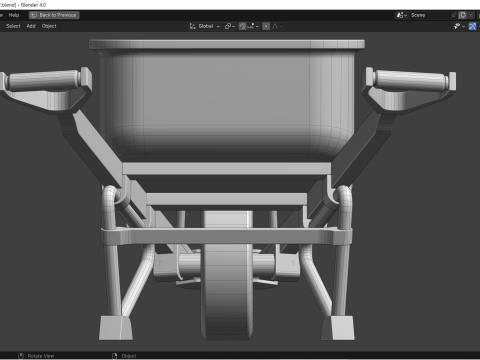
Task: Toggle proportional editing
Action: click(266, 26)
